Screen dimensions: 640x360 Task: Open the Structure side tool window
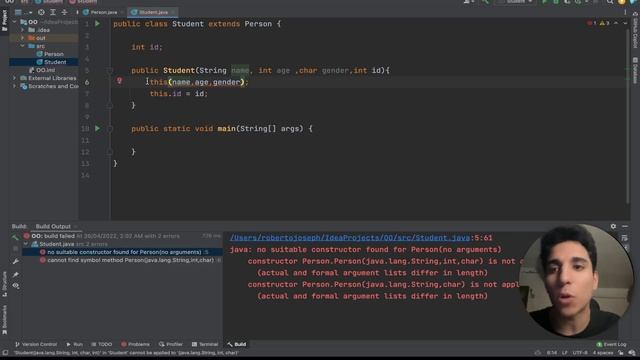pos(4,284)
